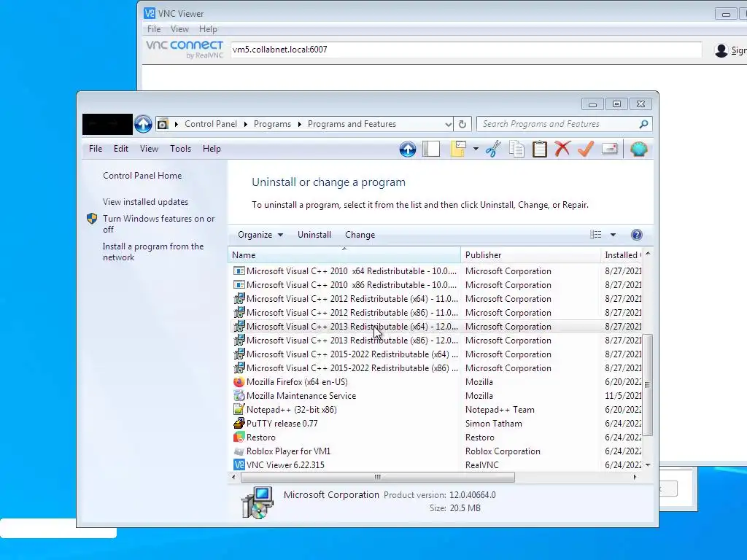Screen dimensions: 747x560
Task: Click the Roblox Player program icon
Action: (x=239, y=451)
